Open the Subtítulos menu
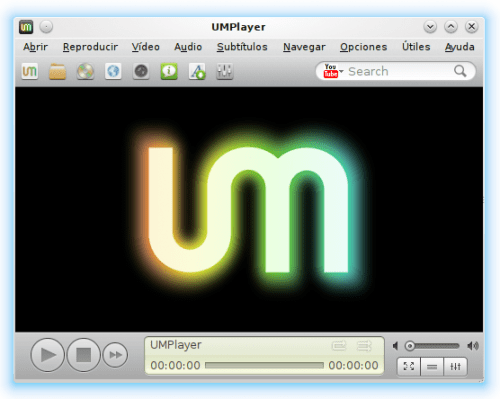This screenshot has height=399, width=500. (x=242, y=47)
